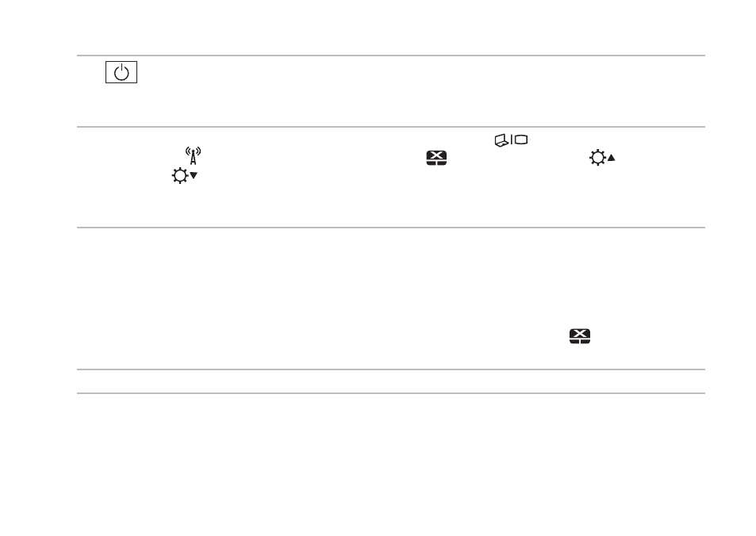The width and height of the screenshot is (756, 536).
Task: Click the square border around the power symbol
Action: [121, 72]
